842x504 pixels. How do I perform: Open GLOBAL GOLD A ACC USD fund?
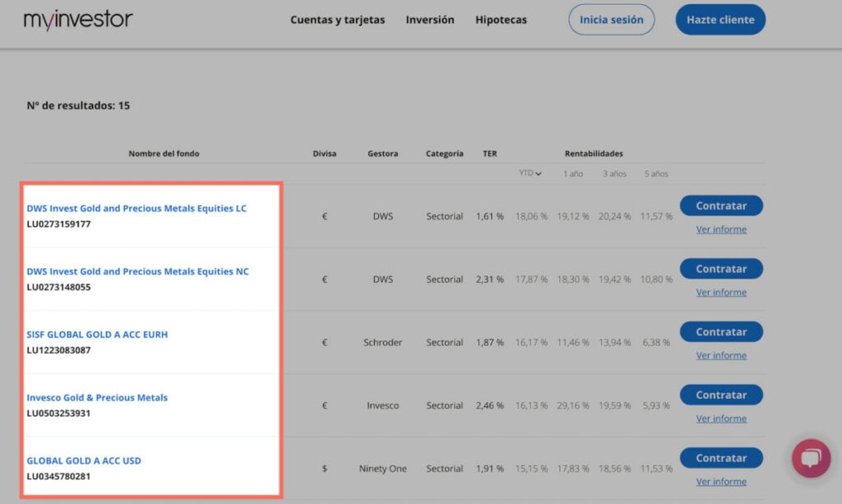pyautogui.click(x=84, y=460)
